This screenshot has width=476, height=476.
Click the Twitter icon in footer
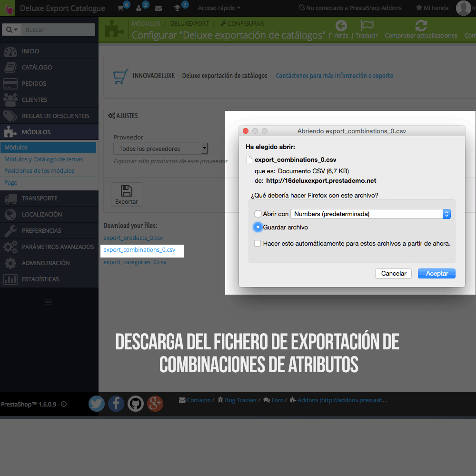click(x=97, y=404)
